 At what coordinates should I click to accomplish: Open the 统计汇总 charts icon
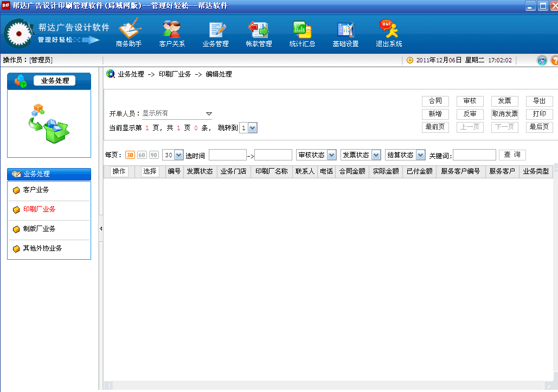pos(302,33)
